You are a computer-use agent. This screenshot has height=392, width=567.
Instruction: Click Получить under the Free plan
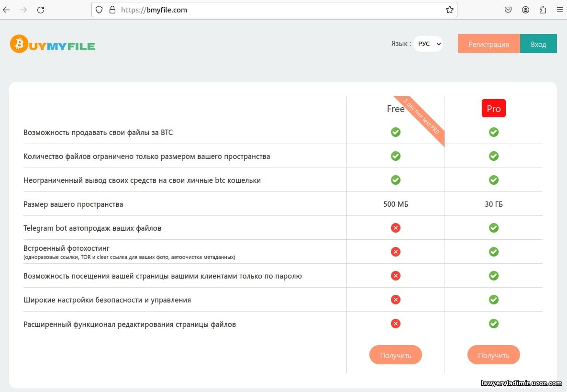tap(396, 355)
